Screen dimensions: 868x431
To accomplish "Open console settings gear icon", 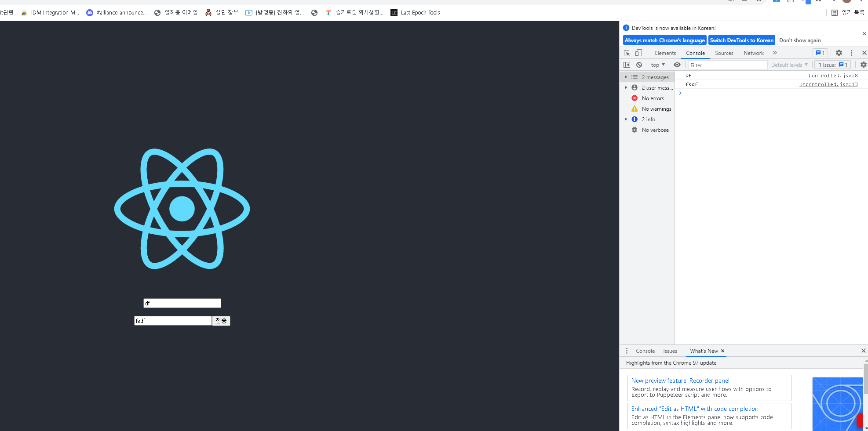I will point(863,65).
